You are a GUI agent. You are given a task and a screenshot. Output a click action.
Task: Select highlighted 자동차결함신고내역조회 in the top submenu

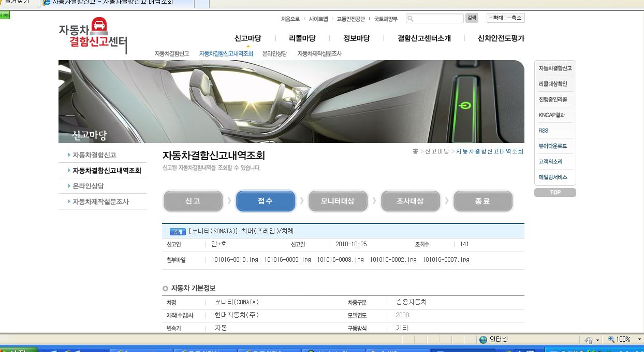click(226, 53)
